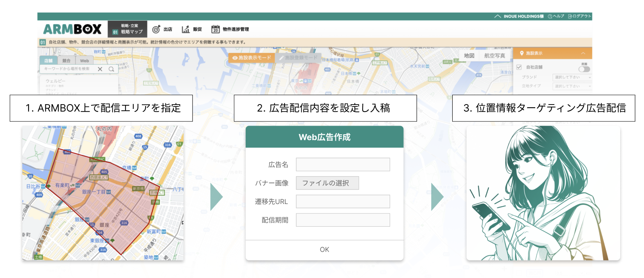Viewport: 644px width, 278px height.
Task: Click the ヘルプ help icon
Action: pyautogui.click(x=550, y=16)
